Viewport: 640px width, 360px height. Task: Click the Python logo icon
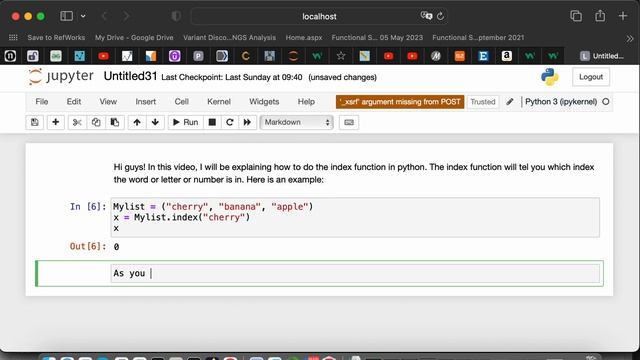tap(550, 77)
